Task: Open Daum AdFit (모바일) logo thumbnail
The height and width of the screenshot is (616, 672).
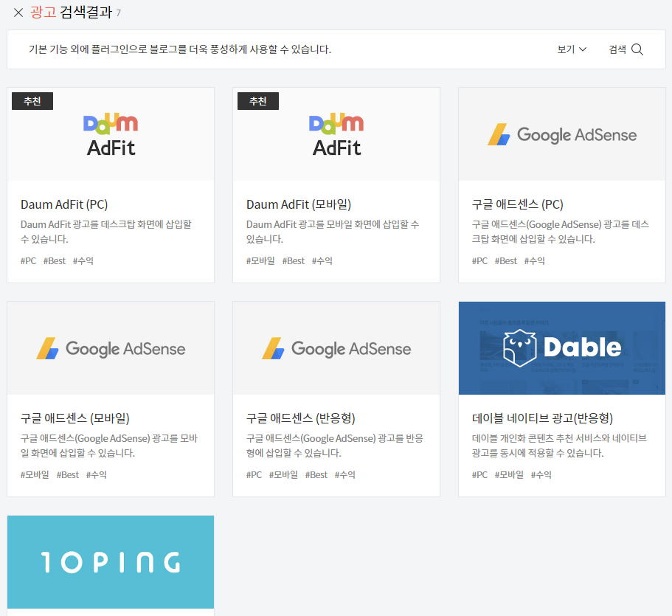Action: point(336,134)
